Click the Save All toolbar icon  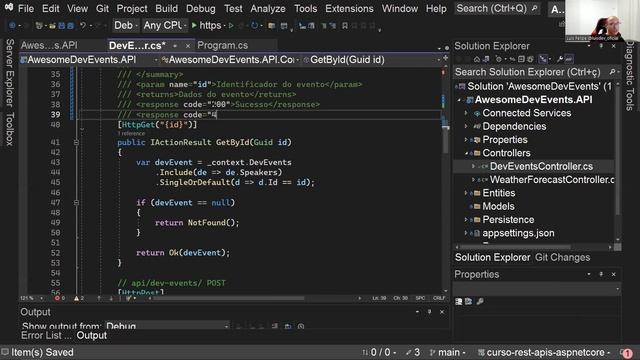70,25
